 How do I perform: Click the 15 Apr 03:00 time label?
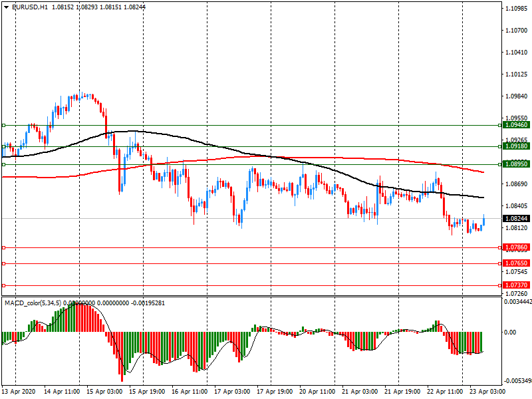[x=104, y=392]
